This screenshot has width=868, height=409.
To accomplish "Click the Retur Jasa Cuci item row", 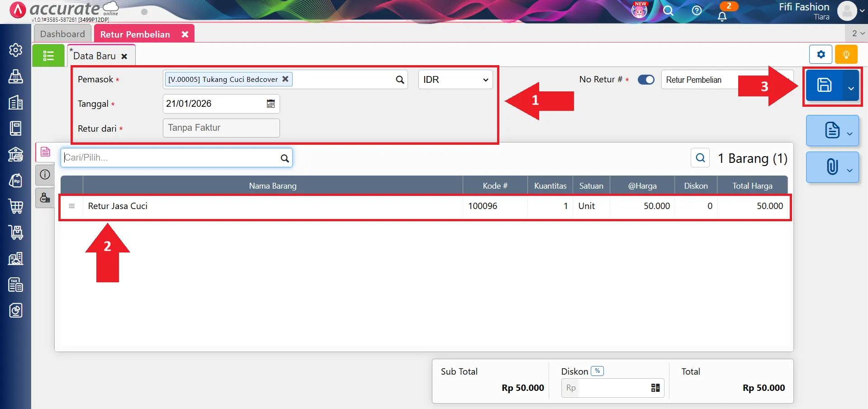I will tap(271, 206).
